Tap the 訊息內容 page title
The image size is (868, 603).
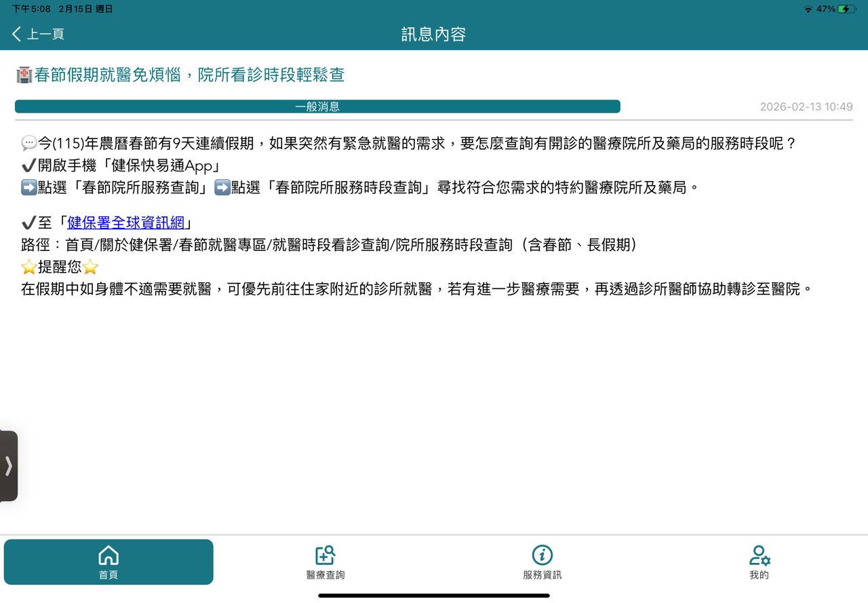coord(434,34)
